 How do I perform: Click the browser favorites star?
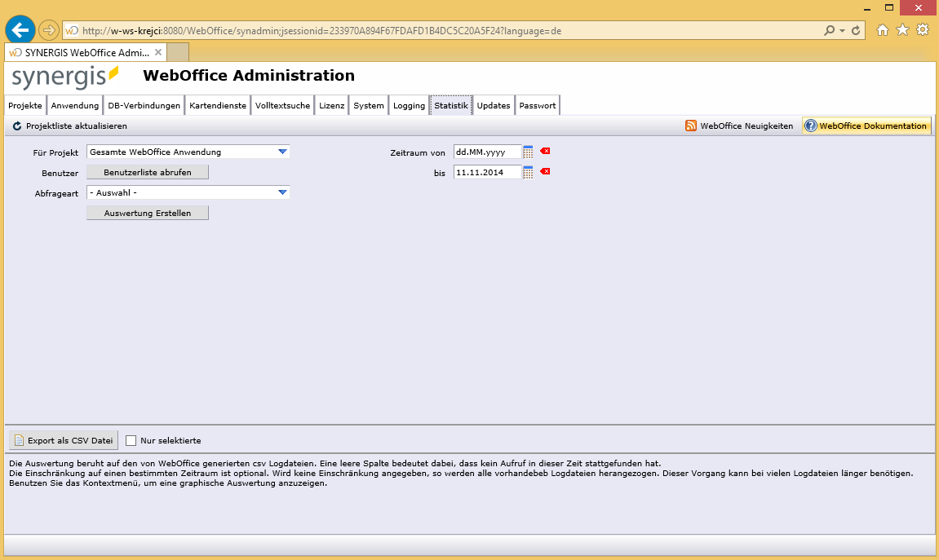click(901, 29)
